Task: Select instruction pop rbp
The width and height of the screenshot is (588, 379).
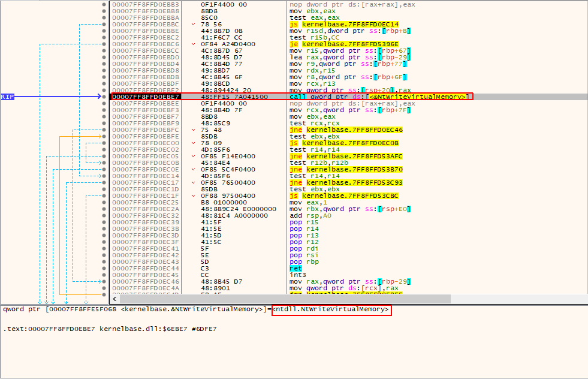Action: (304, 262)
